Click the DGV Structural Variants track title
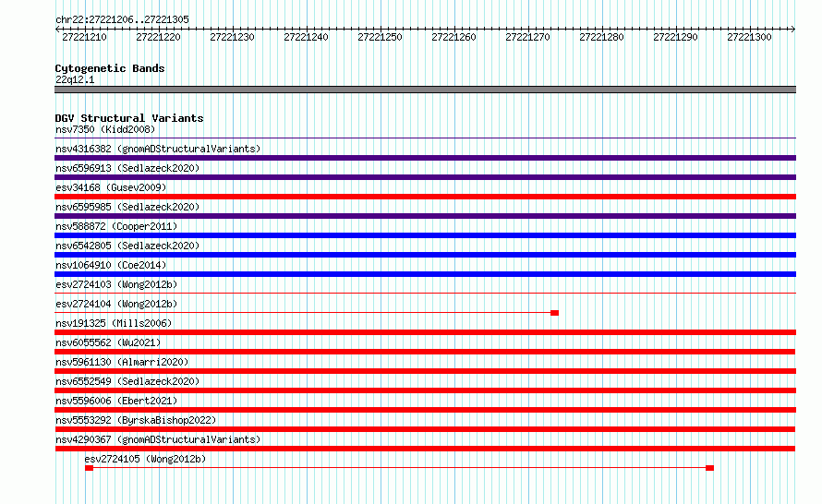Viewport: 822px width, 504px height. (x=129, y=118)
